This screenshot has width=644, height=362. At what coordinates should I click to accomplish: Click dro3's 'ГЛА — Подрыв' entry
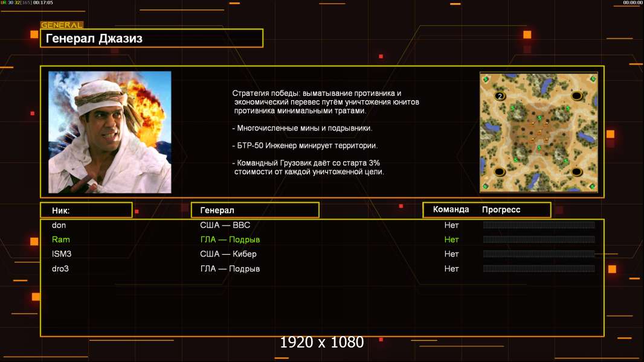tap(230, 268)
